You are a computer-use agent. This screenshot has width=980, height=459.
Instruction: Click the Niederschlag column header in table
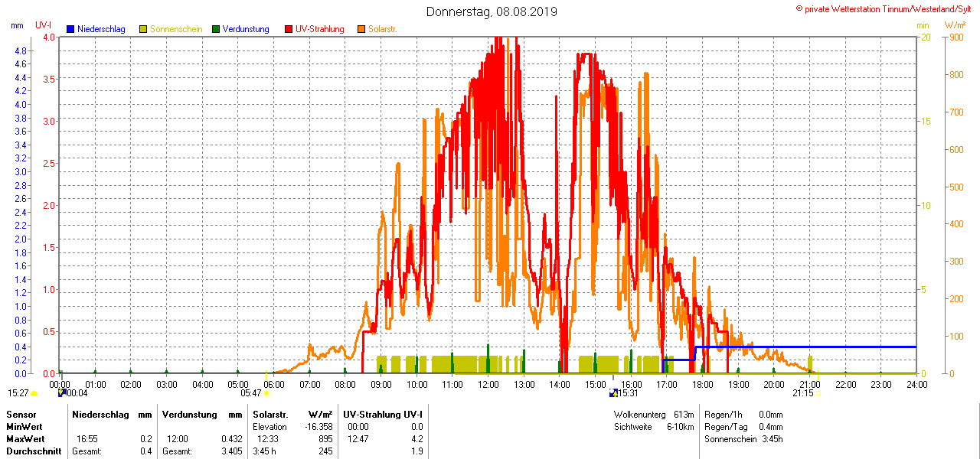coord(100,414)
